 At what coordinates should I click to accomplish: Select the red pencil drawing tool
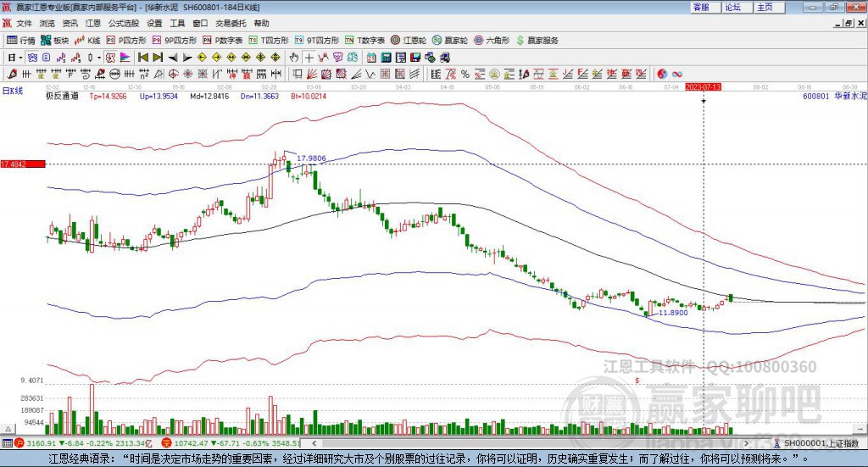coord(12,74)
